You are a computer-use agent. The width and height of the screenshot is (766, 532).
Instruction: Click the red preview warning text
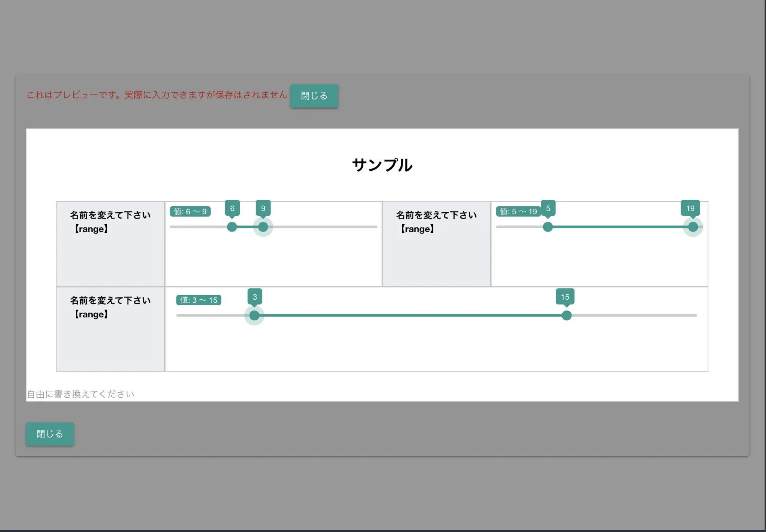(157, 95)
